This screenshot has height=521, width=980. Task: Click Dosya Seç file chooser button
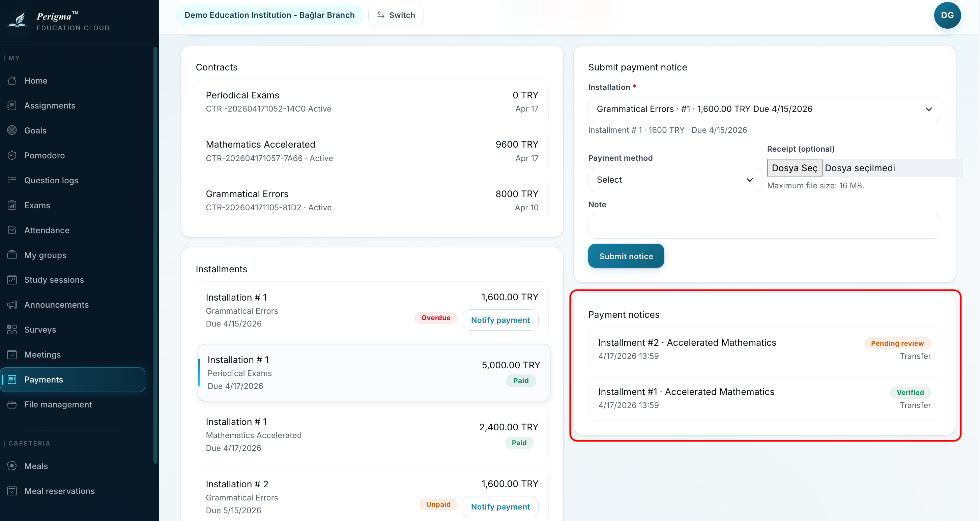(x=794, y=168)
